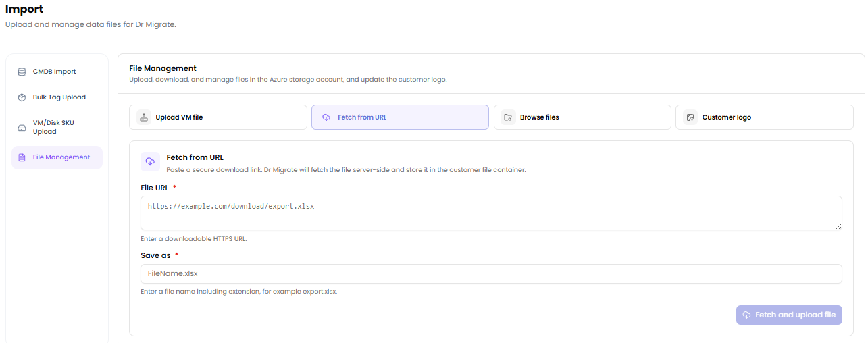Click the Fetch from URL cloud icon in tab
Screen dimensions: 868x343
click(x=326, y=117)
